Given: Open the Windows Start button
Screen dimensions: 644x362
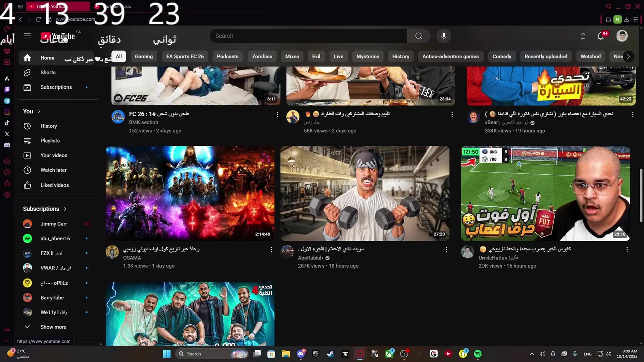Looking at the screenshot, I should click(167, 354).
